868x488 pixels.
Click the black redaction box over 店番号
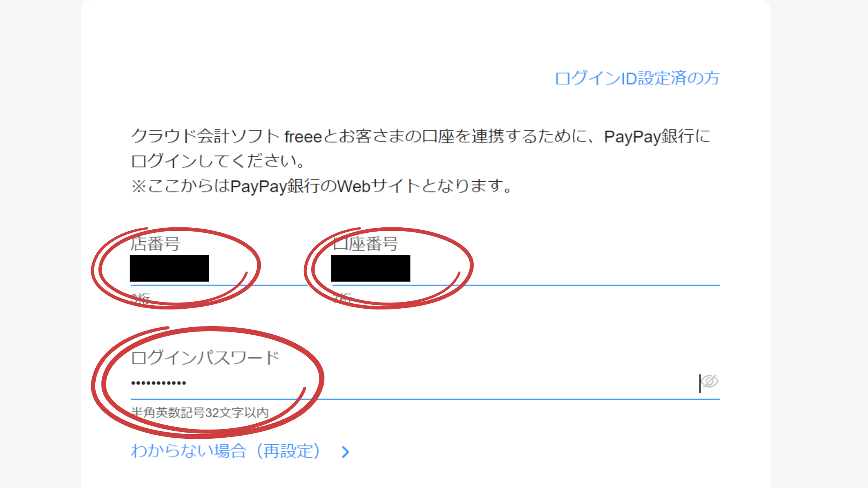169,268
